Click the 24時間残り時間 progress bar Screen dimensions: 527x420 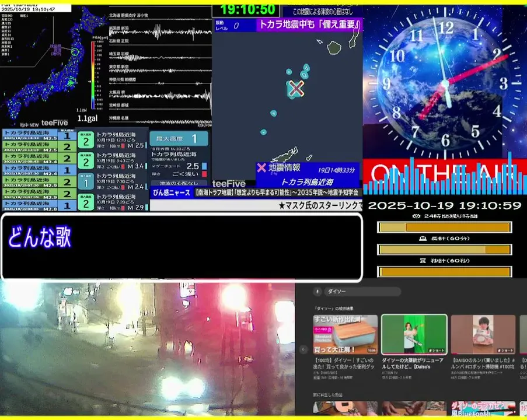tap(444, 228)
